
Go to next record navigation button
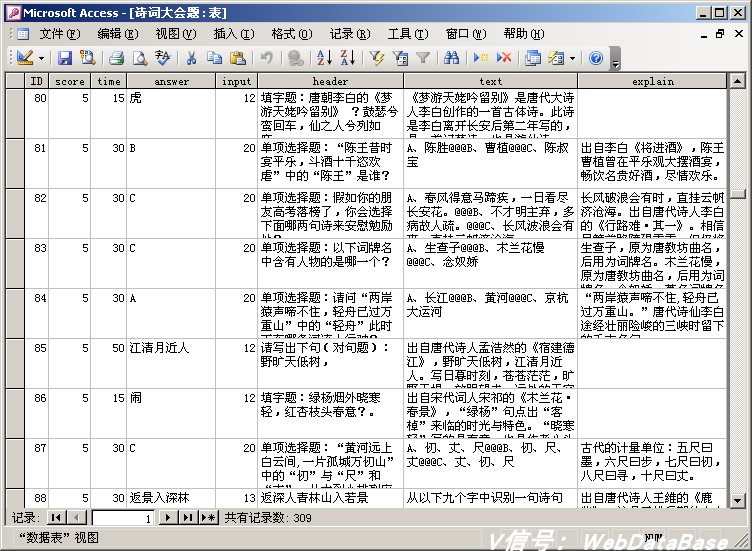(x=168, y=517)
